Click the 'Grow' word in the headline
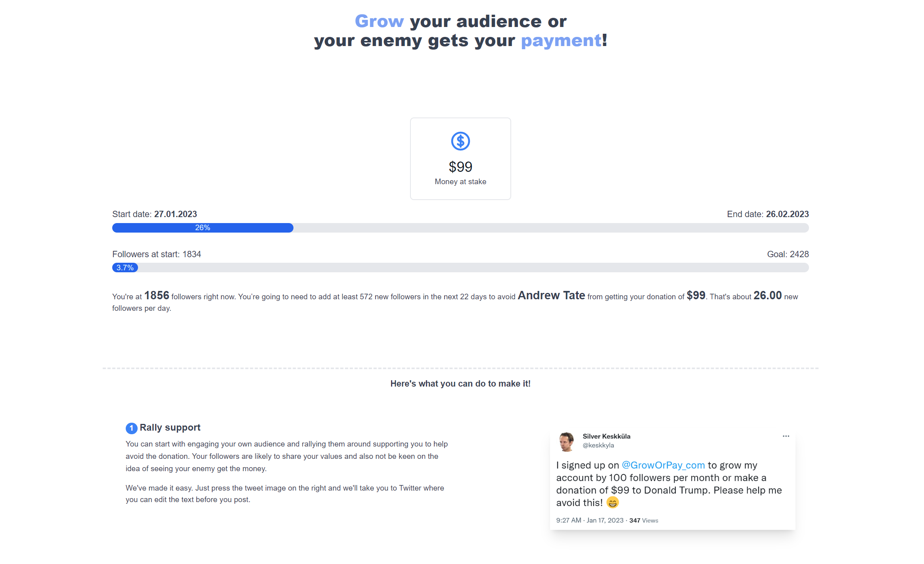924x564 pixels. (379, 21)
